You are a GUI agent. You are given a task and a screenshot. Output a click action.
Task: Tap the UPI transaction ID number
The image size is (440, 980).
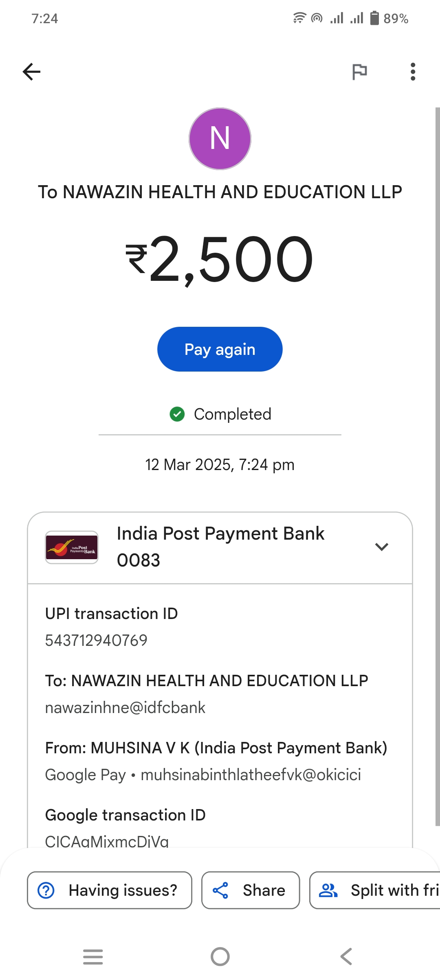(x=96, y=640)
